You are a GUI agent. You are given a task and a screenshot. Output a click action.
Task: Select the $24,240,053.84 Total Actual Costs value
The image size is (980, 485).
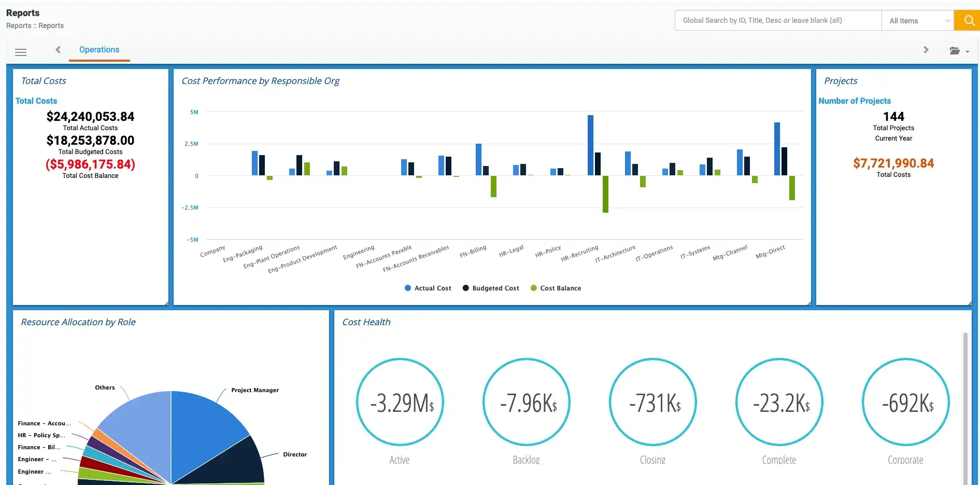point(90,117)
